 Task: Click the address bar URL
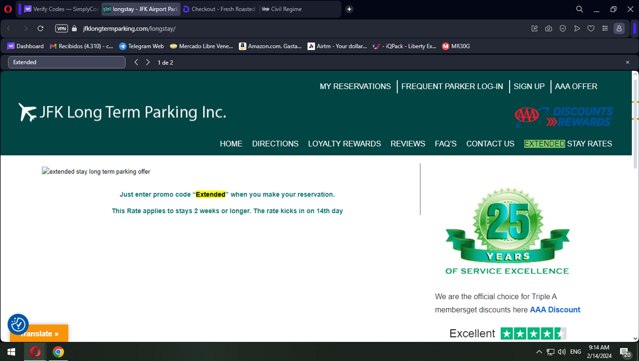pos(129,29)
